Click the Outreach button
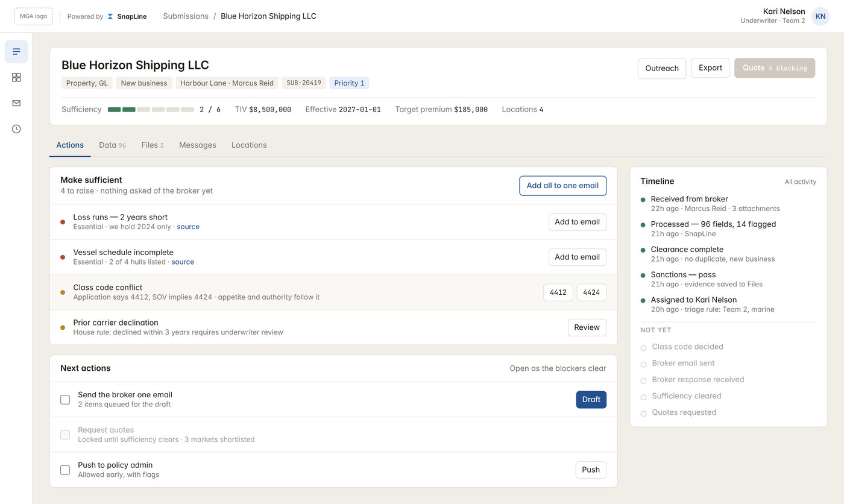Image resolution: width=844 pixels, height=504 pixels. click(662, 68)
